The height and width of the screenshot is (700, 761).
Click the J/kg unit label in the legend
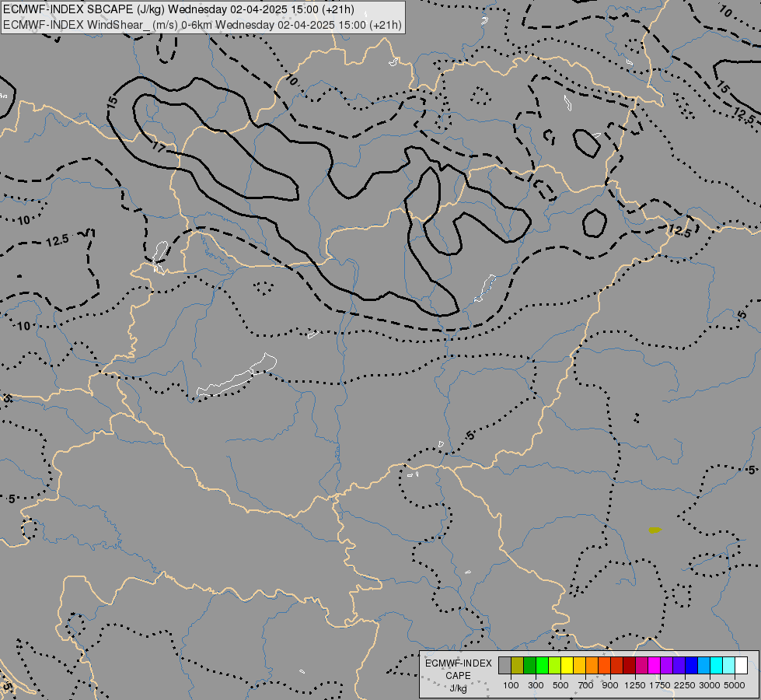[458, 688]
